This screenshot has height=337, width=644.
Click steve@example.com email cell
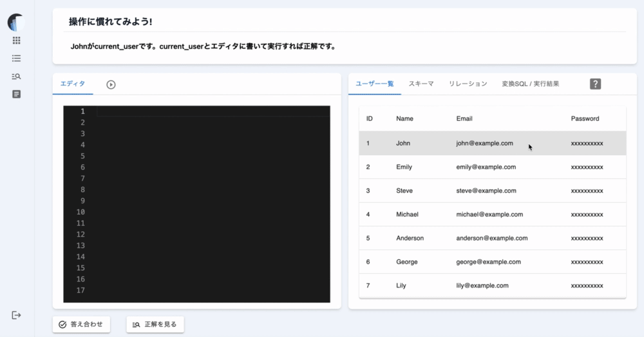click(x=486, y=190)
